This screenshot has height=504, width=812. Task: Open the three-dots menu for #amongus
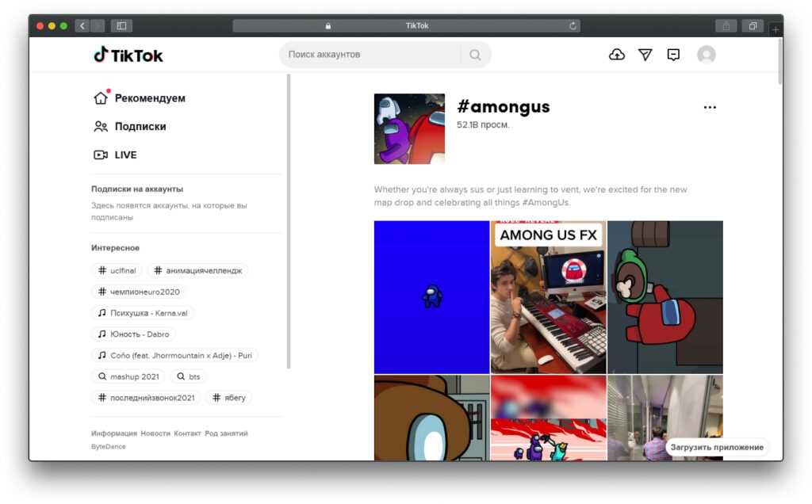tap(710, 108)
